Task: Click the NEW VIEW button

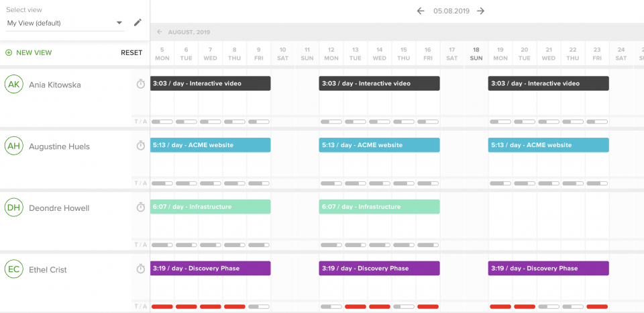Action: click(29, 52)
